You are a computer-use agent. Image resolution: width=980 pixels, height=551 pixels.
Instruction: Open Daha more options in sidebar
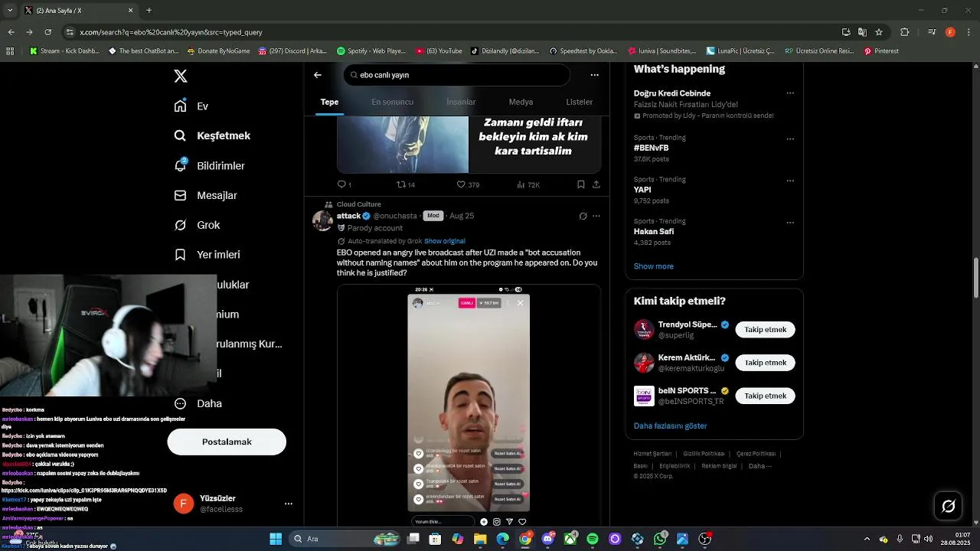pyautogui.click(x=198, y=403)
